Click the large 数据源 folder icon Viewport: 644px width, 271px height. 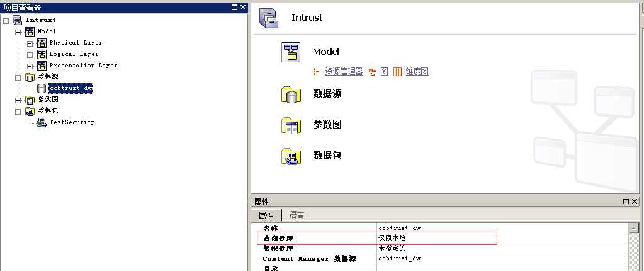coord(291,94)
